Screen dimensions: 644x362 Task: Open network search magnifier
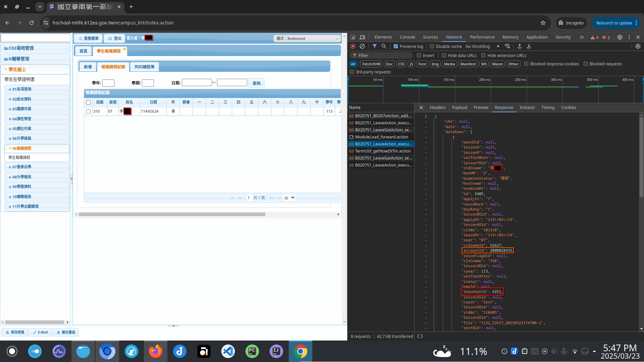pyautogui.click(x=384, y=46)
